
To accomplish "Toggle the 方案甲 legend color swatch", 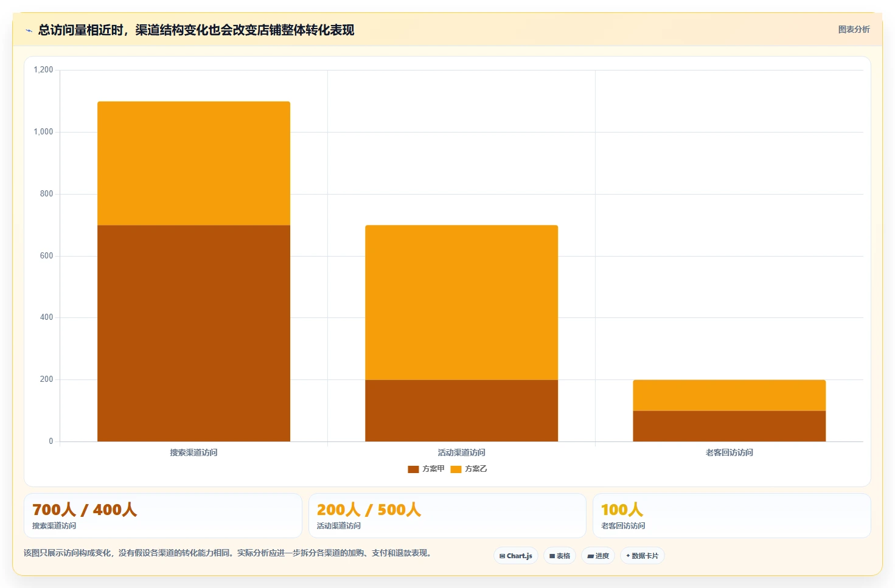I will click(x=413, y=469).
